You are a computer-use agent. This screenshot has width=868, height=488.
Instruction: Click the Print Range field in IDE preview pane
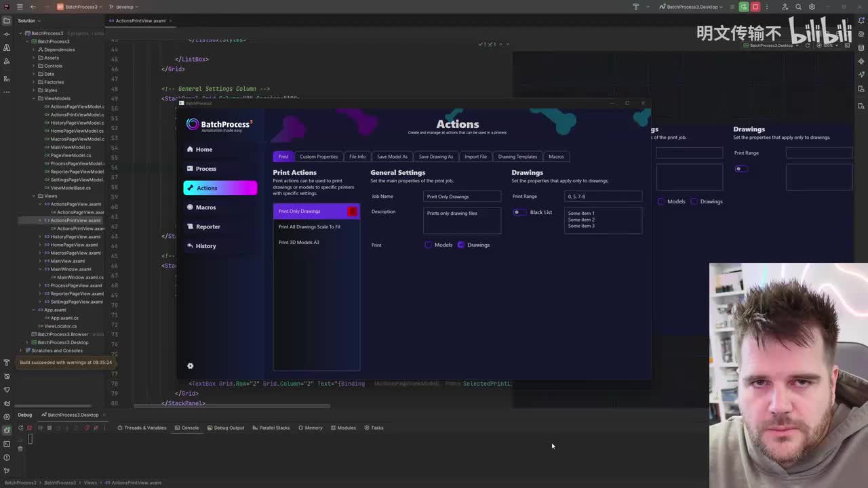coord(819,152)
